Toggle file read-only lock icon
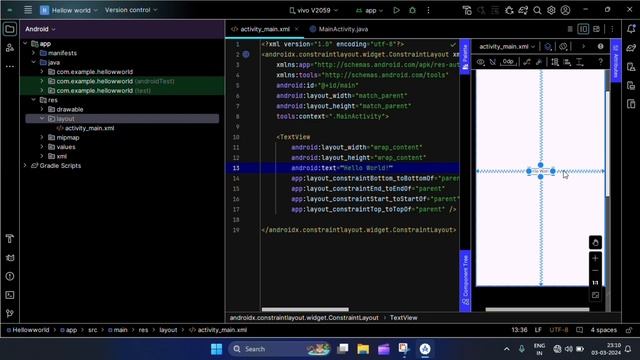 pyautogui.click(x=629, y=330)
